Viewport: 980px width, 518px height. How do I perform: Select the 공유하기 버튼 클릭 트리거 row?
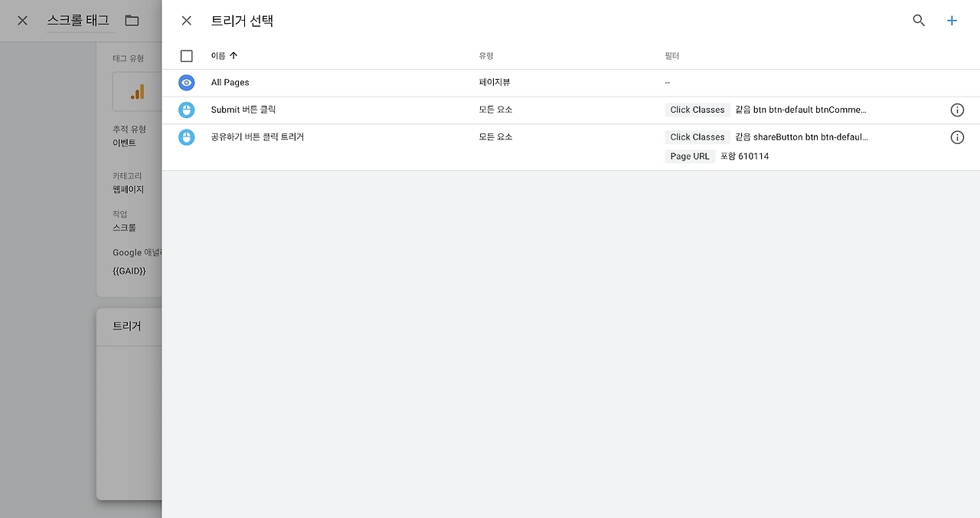pyautogui.click(x=571, y=147)
